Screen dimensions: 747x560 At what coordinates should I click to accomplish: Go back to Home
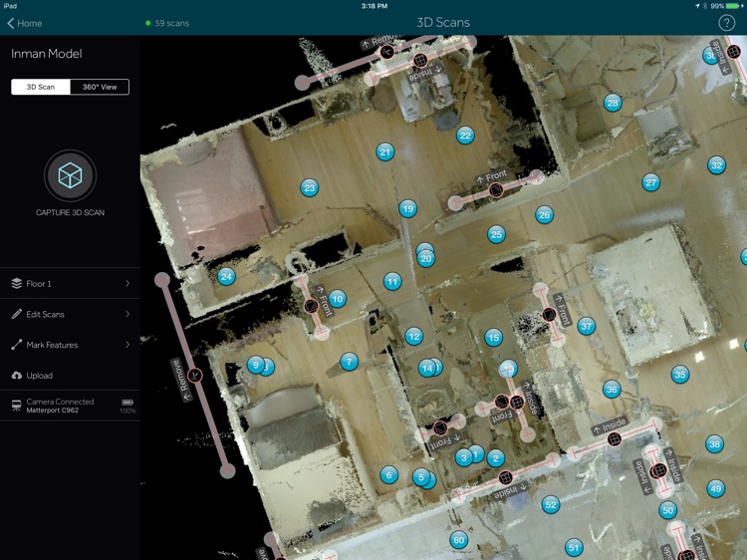(x=25, y=23)
